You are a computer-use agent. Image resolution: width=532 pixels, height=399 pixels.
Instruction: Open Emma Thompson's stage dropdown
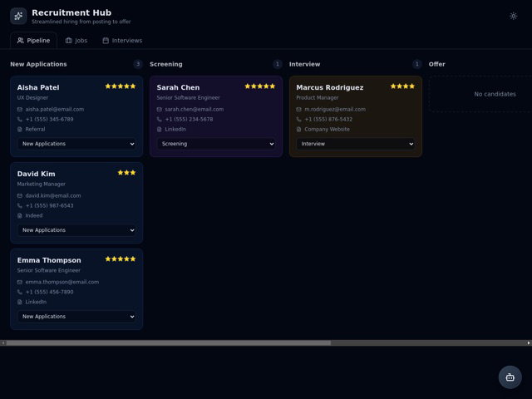[x=76, y=317]
